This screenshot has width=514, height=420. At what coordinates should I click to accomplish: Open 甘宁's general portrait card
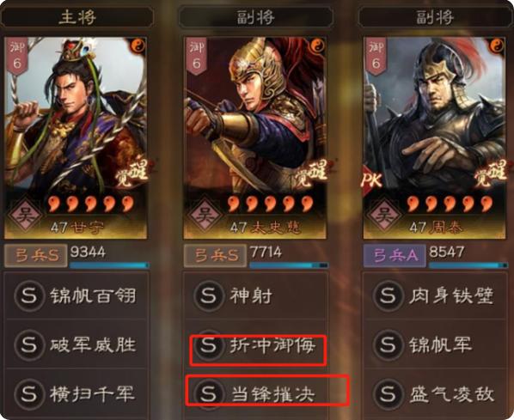[76, 137]
